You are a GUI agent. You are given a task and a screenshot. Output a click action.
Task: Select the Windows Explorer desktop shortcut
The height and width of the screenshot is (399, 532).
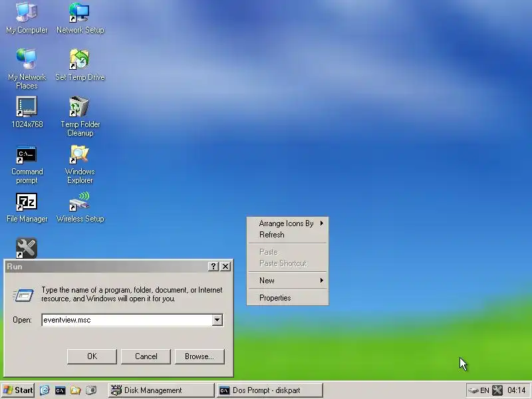pos(80,164)
